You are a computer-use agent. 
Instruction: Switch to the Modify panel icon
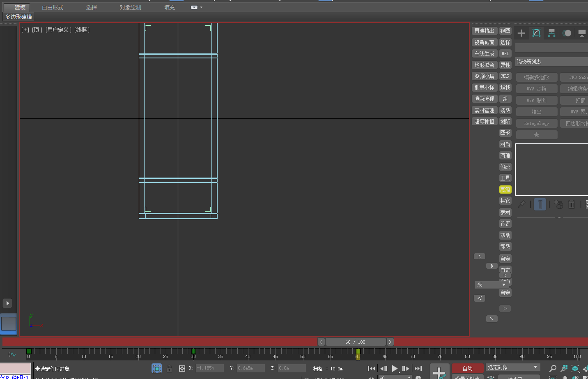[536, 33]
